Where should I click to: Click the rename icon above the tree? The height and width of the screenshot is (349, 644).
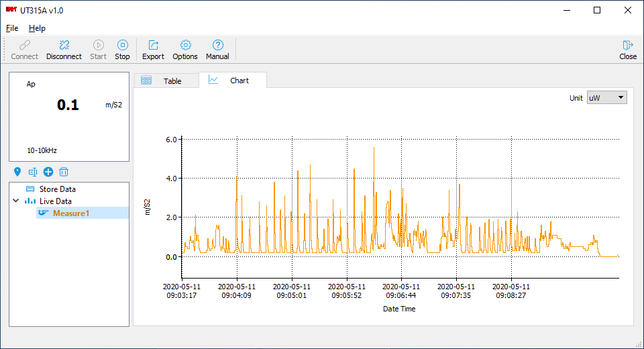(33, 172)
